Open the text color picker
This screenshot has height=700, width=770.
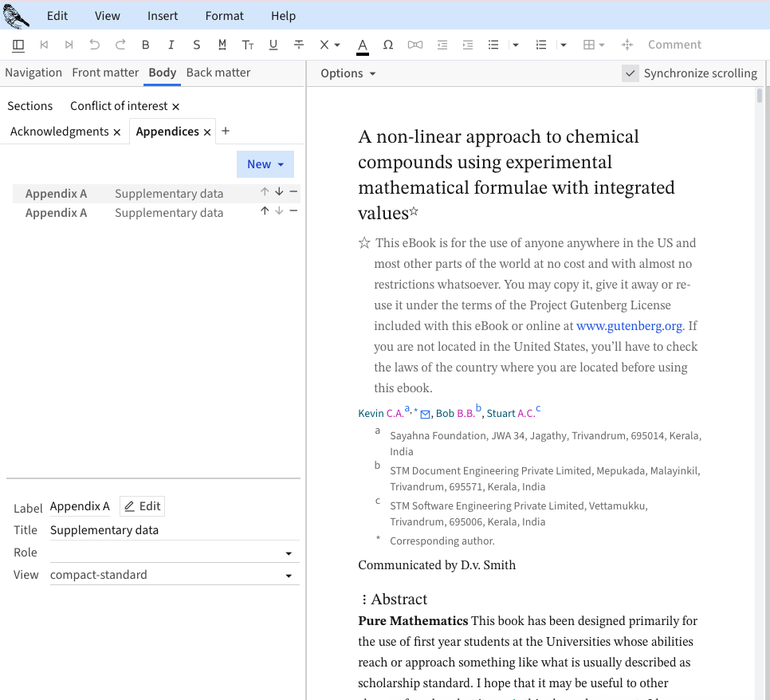[363, 45]
